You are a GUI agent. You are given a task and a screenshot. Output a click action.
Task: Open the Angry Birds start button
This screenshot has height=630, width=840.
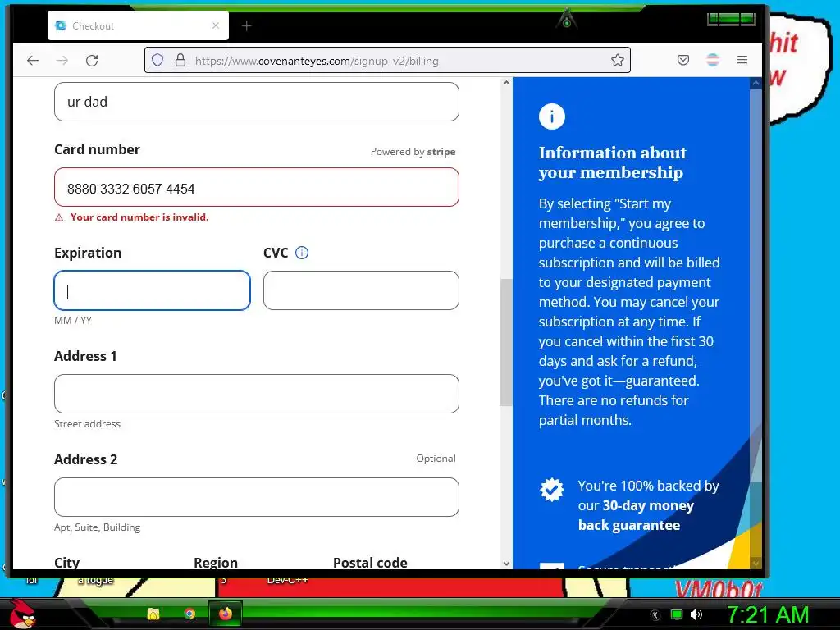(22, 614)
